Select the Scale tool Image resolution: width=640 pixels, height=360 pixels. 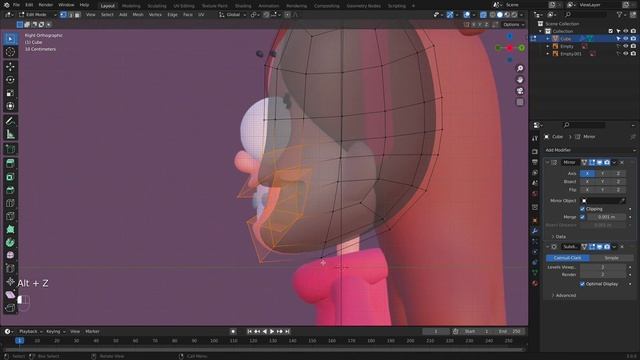pos(10,93)
